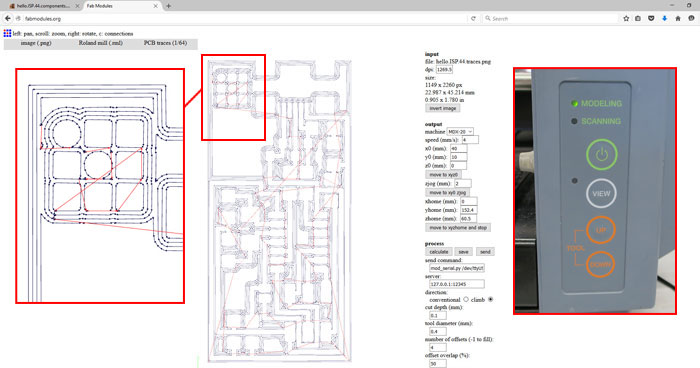The height and width of the screenshot is (368, 700).
Task: Open a new browser tab with plus
Action: (168, 6)
